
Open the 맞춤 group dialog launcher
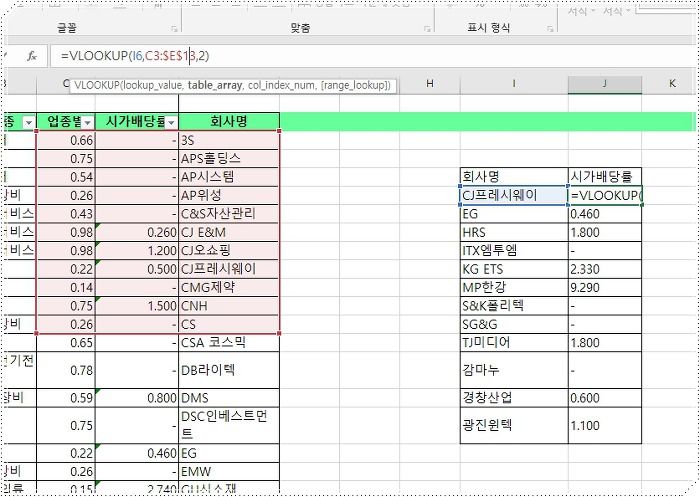427,29
